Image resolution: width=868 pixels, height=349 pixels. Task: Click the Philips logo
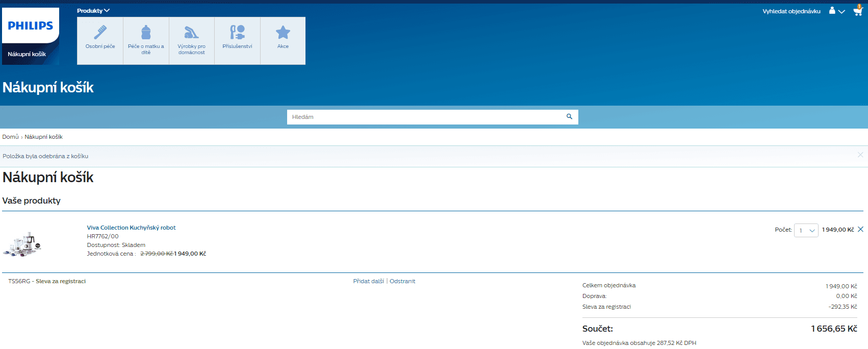coord(31,26)
